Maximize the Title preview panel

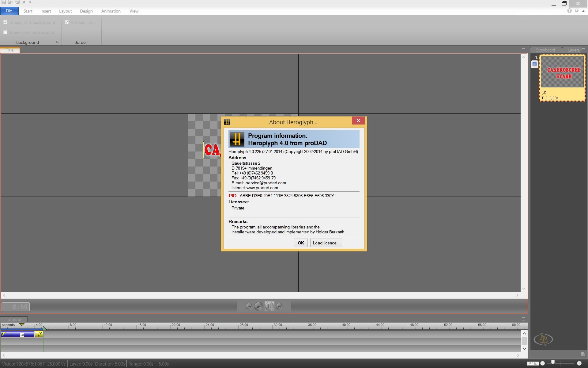click(x=523, y=50)
